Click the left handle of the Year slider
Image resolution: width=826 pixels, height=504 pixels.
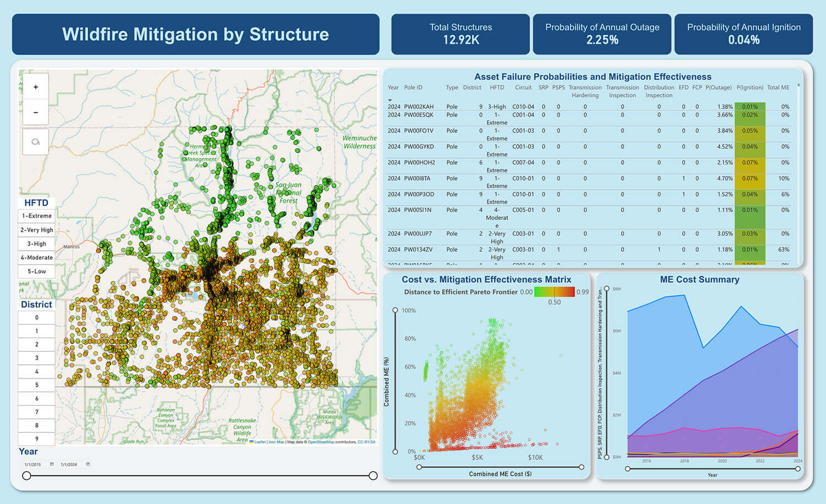click(27, 475)
